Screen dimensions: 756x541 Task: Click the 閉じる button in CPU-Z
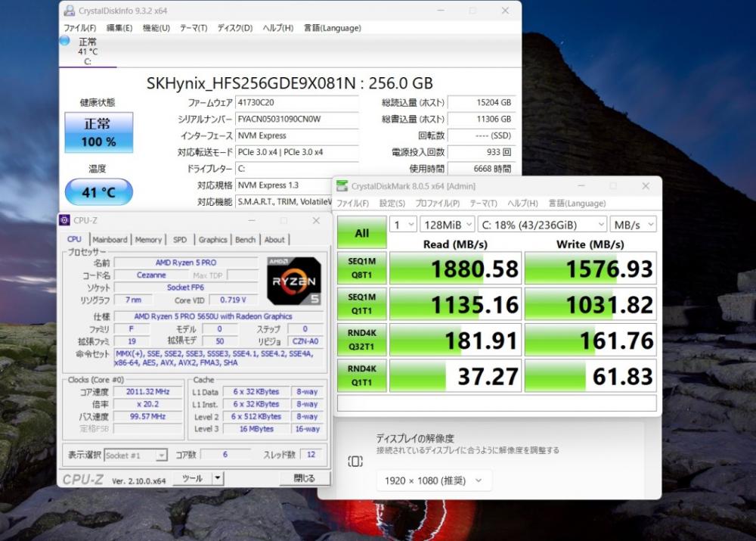tap(305, 478)
